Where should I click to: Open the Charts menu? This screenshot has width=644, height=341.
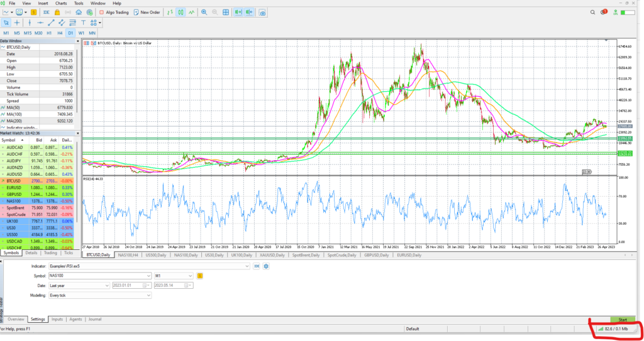[61, 3]
